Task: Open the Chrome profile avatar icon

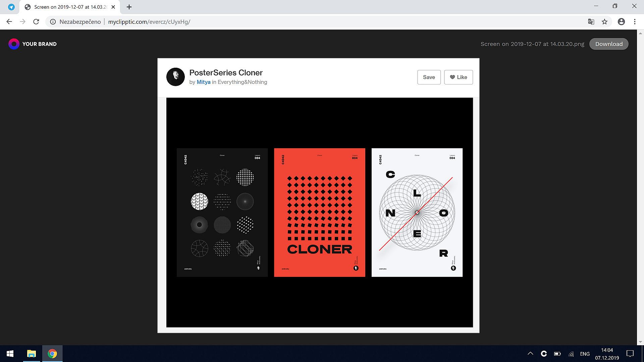Action: (x=621, y=22)
